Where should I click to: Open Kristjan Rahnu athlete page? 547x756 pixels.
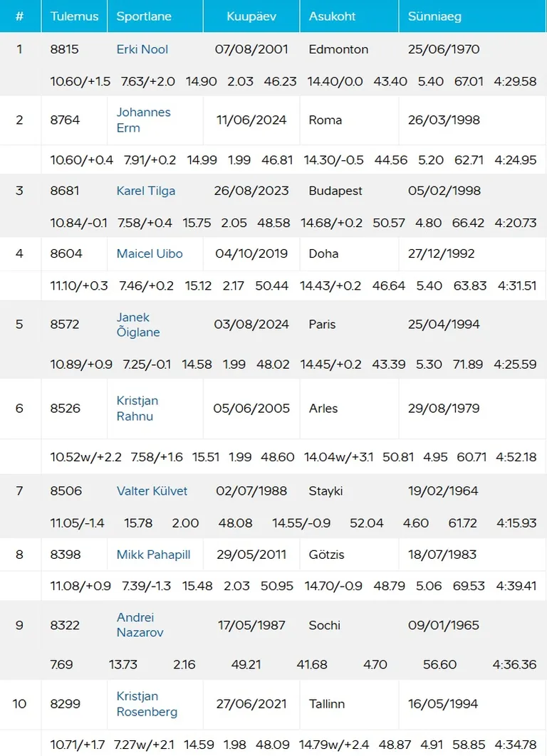coord(137,409)
